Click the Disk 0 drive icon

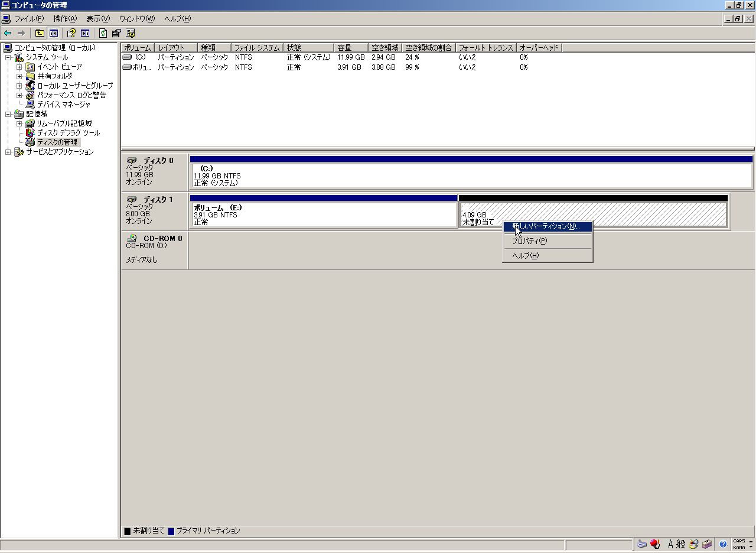coord(132,161)
